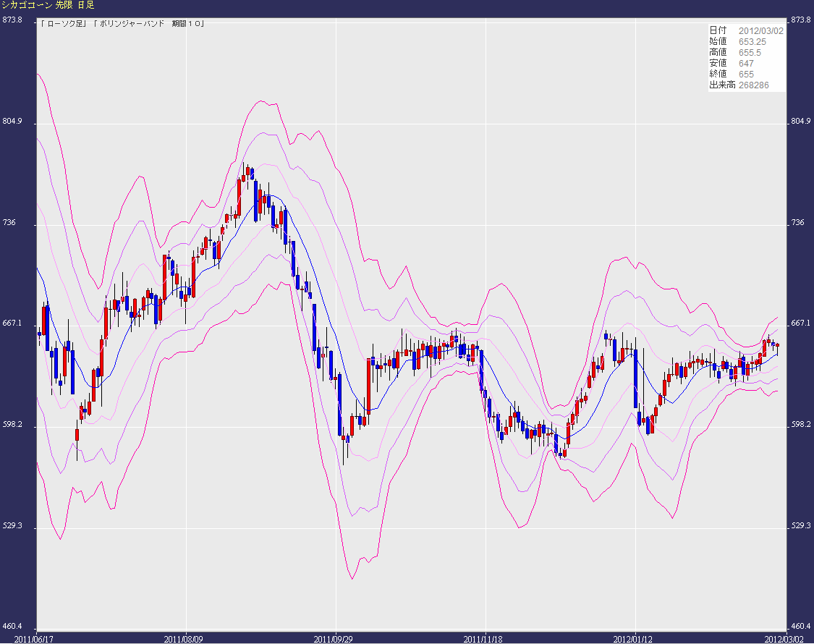Click the 2011/11/18 date on the time axis
The height and width of the screenshot is (644, 814).
[x=484, y=639]
